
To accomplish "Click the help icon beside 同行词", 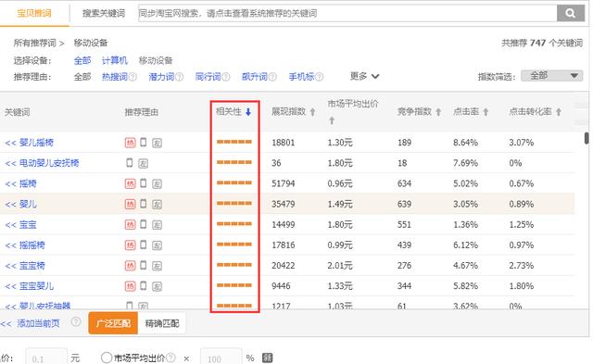I will [226, 77].
